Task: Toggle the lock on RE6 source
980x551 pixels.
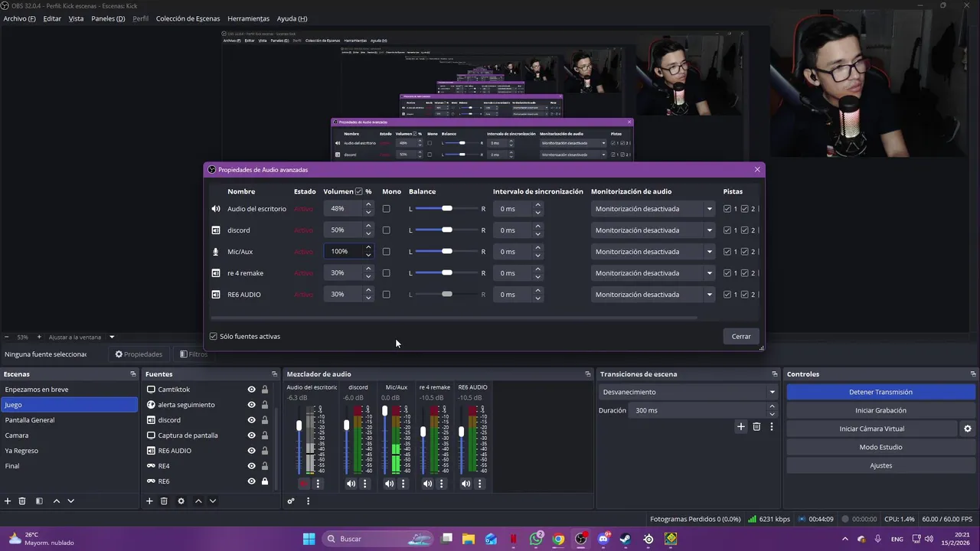Action: point(265,481)
